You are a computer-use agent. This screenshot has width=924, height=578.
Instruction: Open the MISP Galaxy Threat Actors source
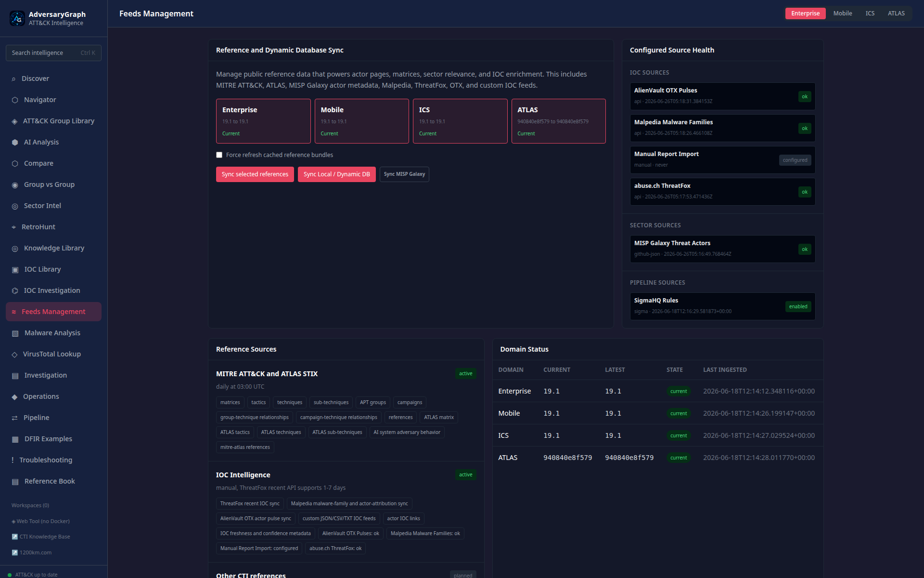tap(722, 249)
